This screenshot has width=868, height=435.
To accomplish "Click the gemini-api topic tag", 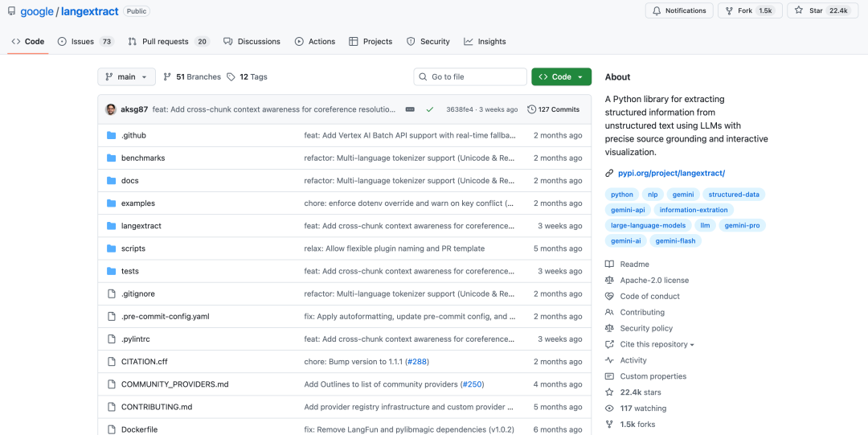I will tap(628, 210).
